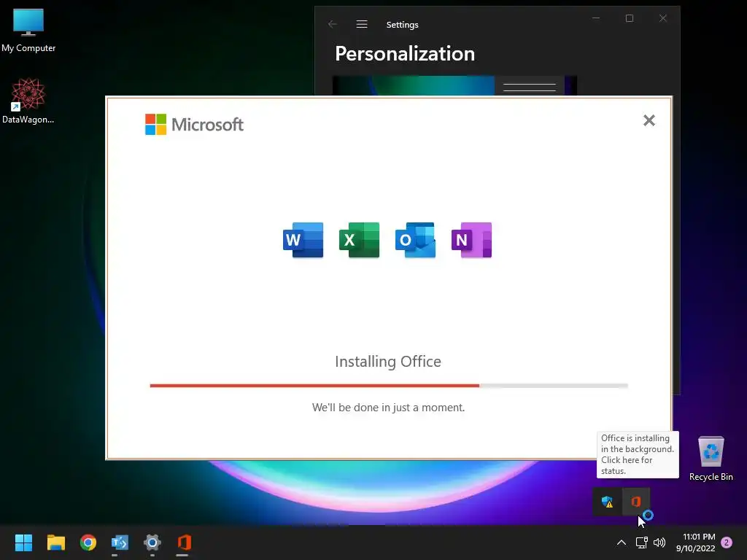The width and height of the screenshot is (747, 560).
Task: Click the Installing Office progress bar
Action: tap(389, 386)
